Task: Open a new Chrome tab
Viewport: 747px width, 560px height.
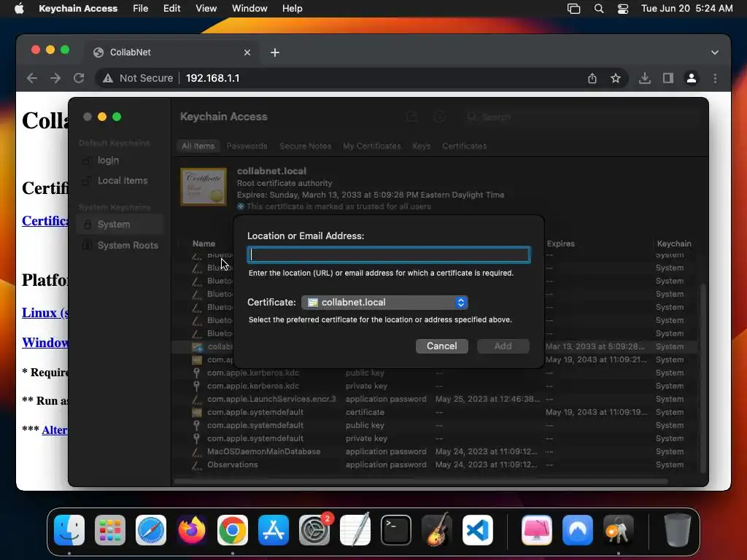Action: (275, 52)
